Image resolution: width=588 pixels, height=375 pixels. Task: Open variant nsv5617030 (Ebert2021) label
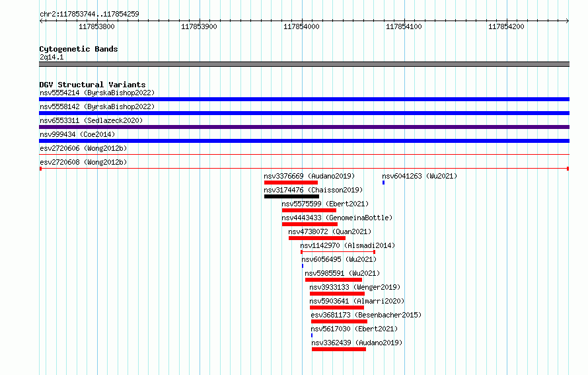click(354, 329)
